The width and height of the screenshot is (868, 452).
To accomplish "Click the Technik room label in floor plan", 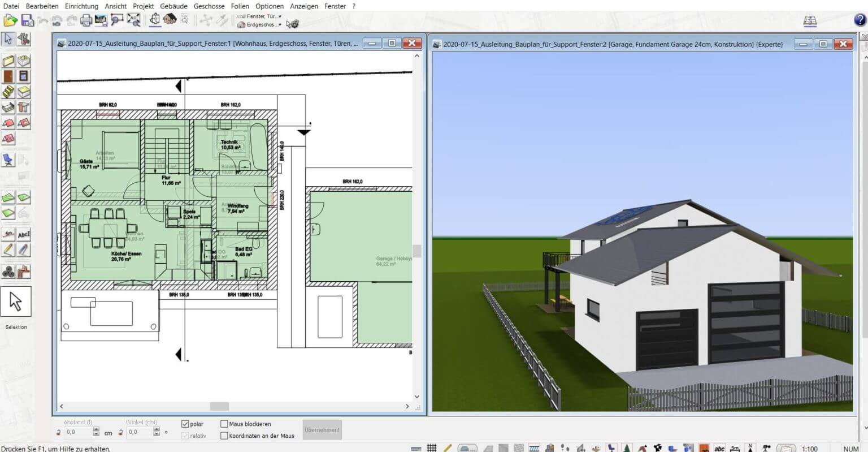I will [230, 145].
